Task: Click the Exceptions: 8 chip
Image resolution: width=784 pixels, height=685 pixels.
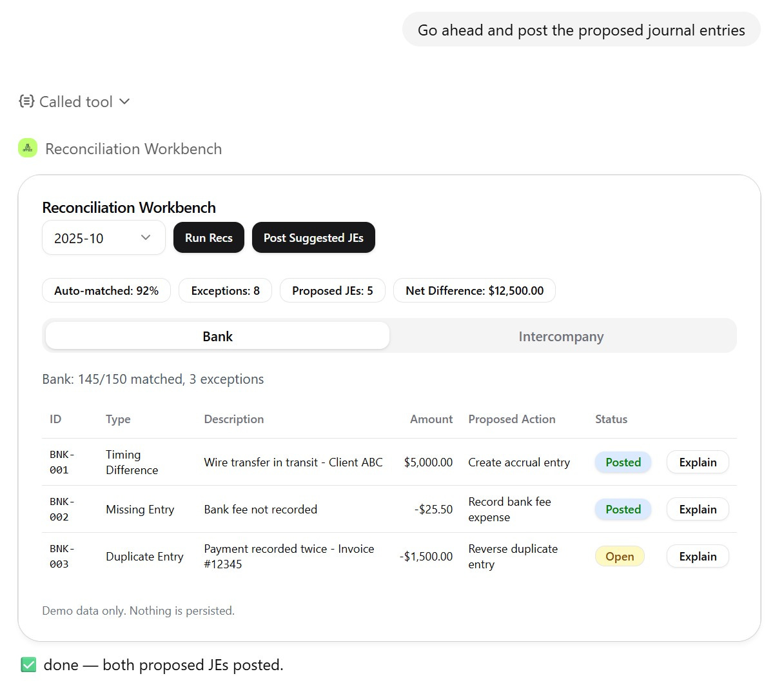Action: (x=225, y=290)
